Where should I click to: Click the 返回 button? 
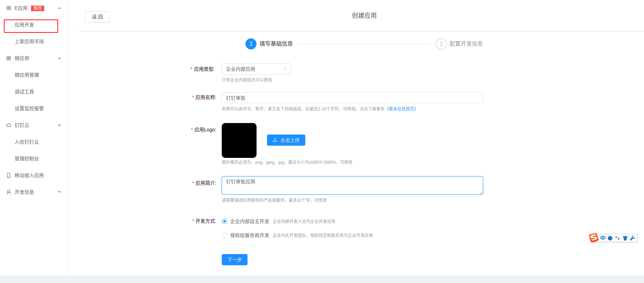[x=97, y=17]
